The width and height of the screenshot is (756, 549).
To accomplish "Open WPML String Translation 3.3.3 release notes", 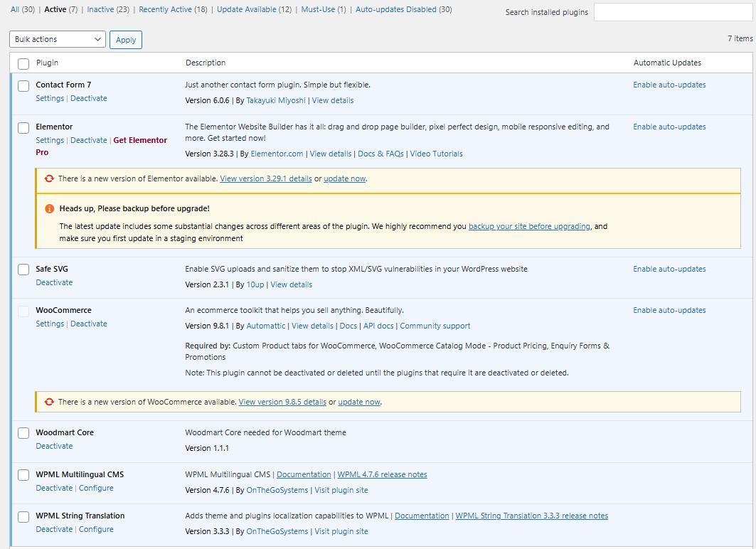I will (532, 516).
